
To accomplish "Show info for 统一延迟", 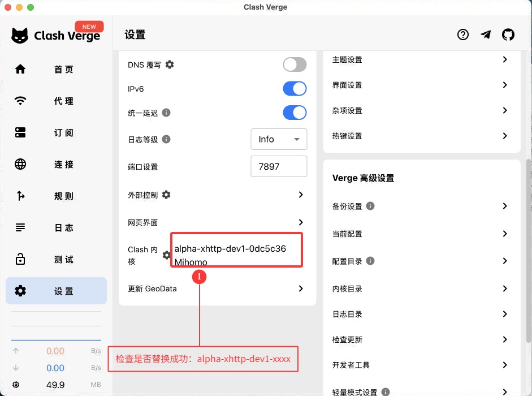I will tap(166, 113).
